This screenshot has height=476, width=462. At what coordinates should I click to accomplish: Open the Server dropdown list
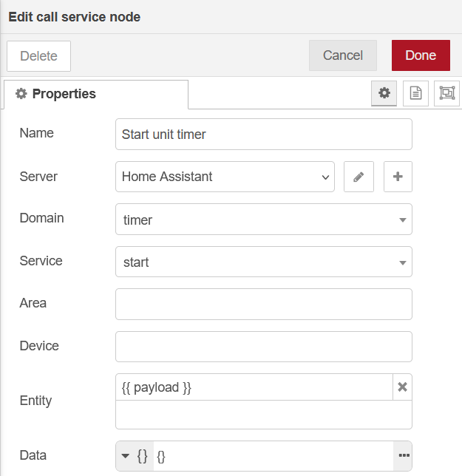point(225,177)
